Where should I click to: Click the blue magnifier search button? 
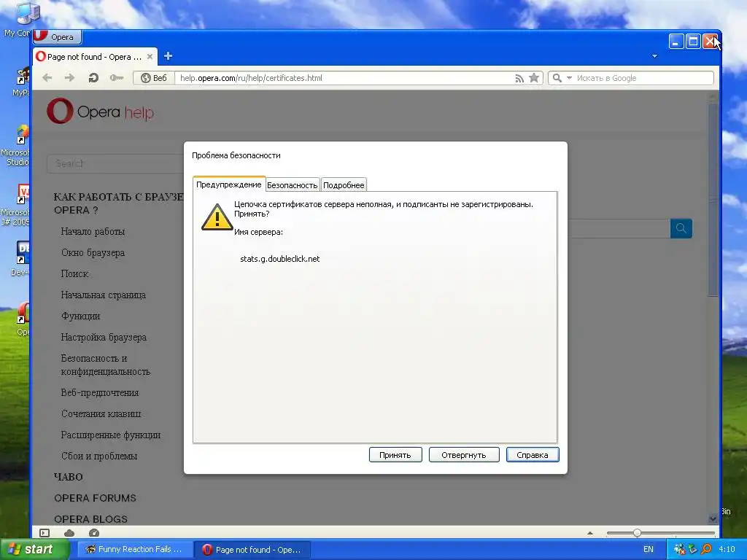pyautogui.click(x=681, y=228)
